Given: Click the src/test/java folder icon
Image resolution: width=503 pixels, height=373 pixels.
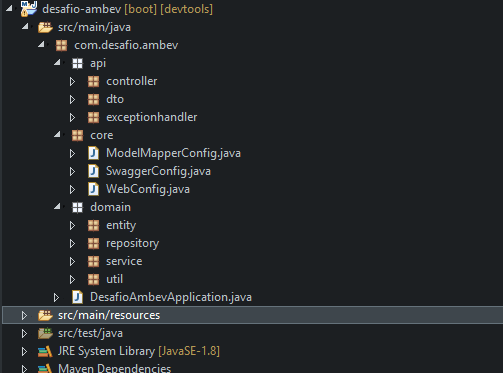Looking at the screenshot, I should [x=45, y=333].
